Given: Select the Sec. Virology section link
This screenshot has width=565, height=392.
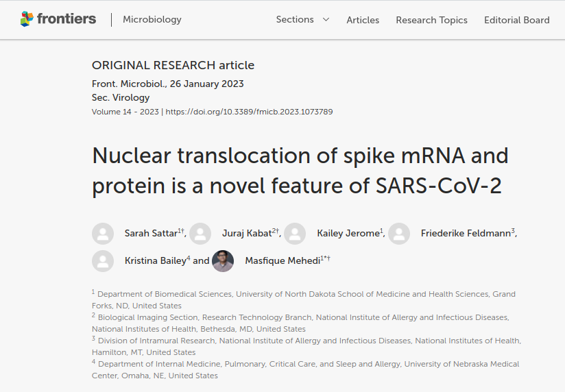Looking at the screenshot, I should (x=121, y=97).
